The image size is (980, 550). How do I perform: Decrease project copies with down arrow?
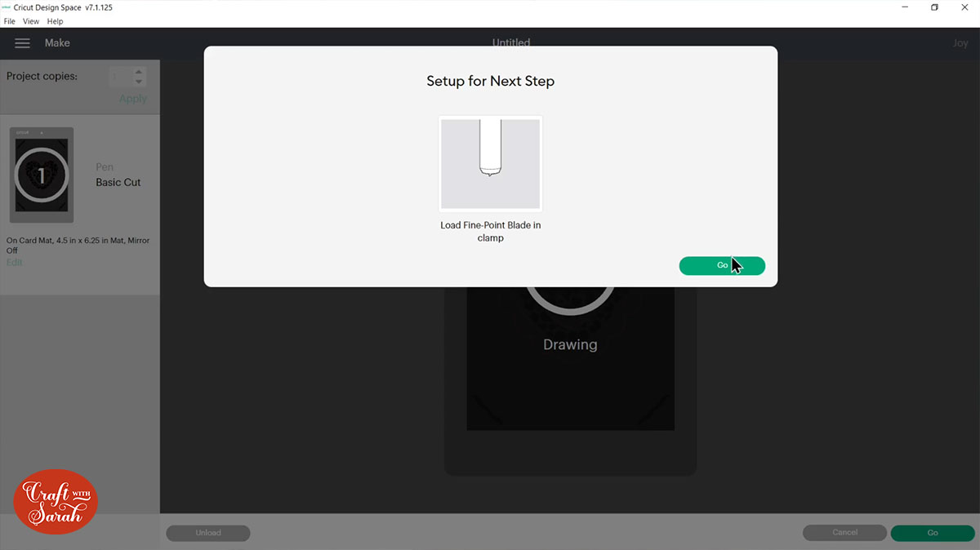pos(139,82)
